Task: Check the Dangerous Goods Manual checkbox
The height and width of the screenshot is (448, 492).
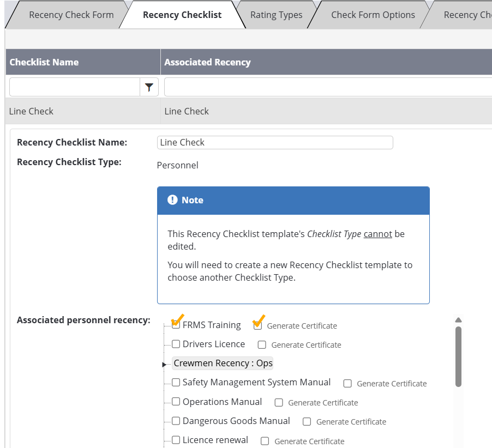Action: [176, 421]
